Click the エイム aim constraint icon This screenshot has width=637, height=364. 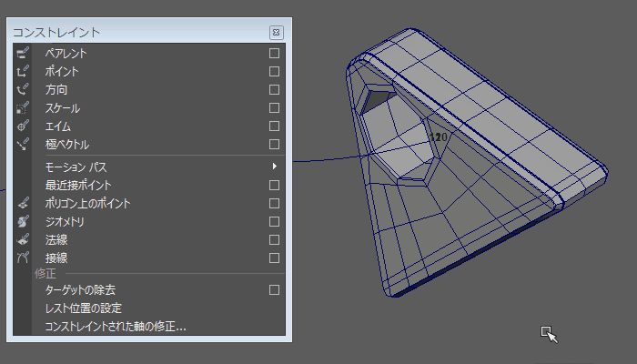[23, 126]
